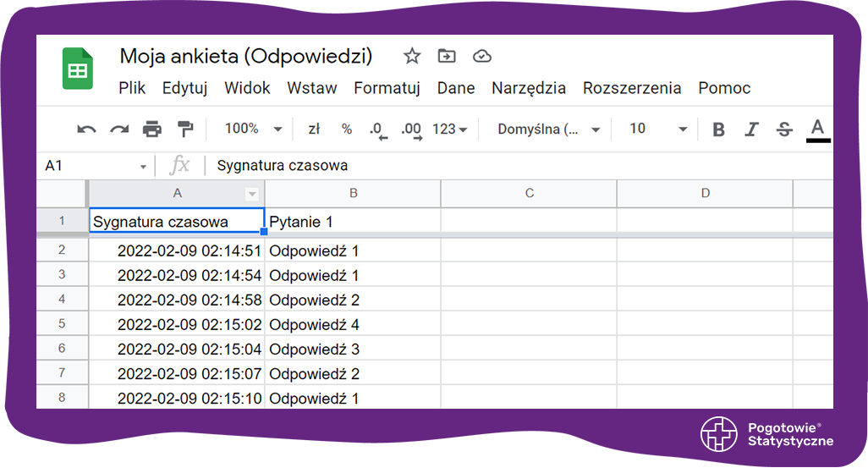Open the Rozszerzenia menu
This screenshot has height=468, width=868.
point(631,88)
